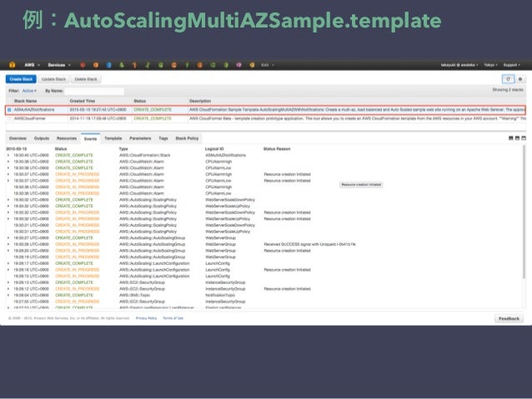Click the NotificationTopic logical ID cell

pos(220,295)
